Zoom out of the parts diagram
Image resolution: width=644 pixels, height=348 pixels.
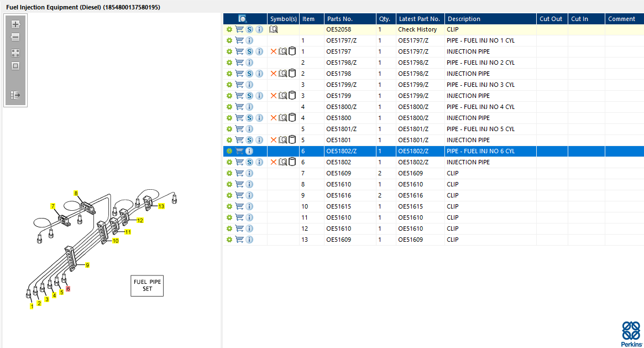[15, 37]
